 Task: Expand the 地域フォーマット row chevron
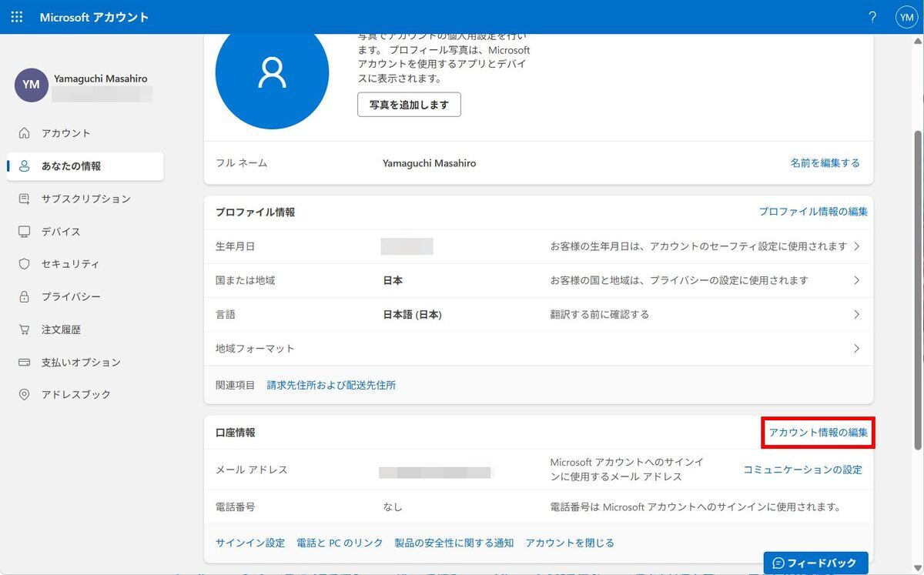857,349
